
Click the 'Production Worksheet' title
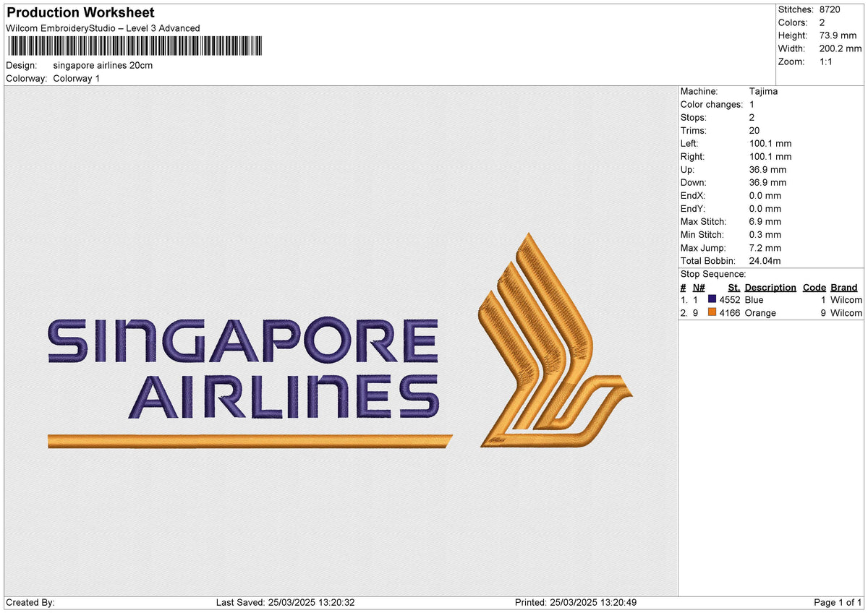80,12
